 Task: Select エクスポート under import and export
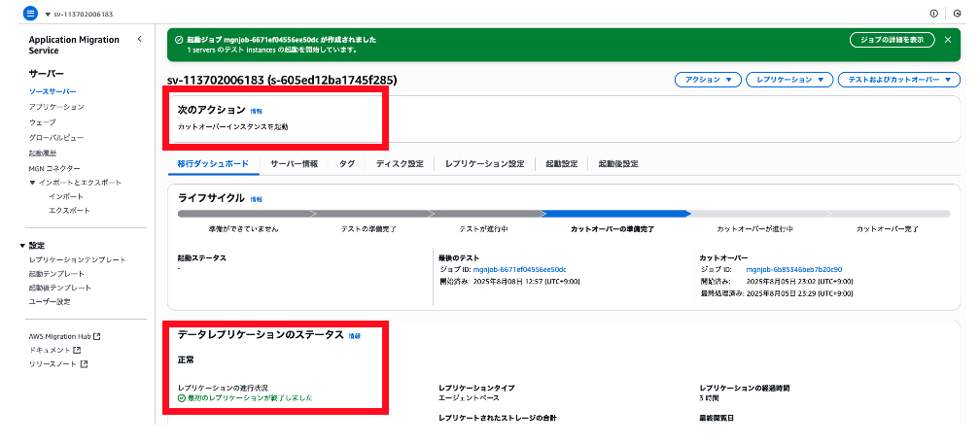coord(69,211)
